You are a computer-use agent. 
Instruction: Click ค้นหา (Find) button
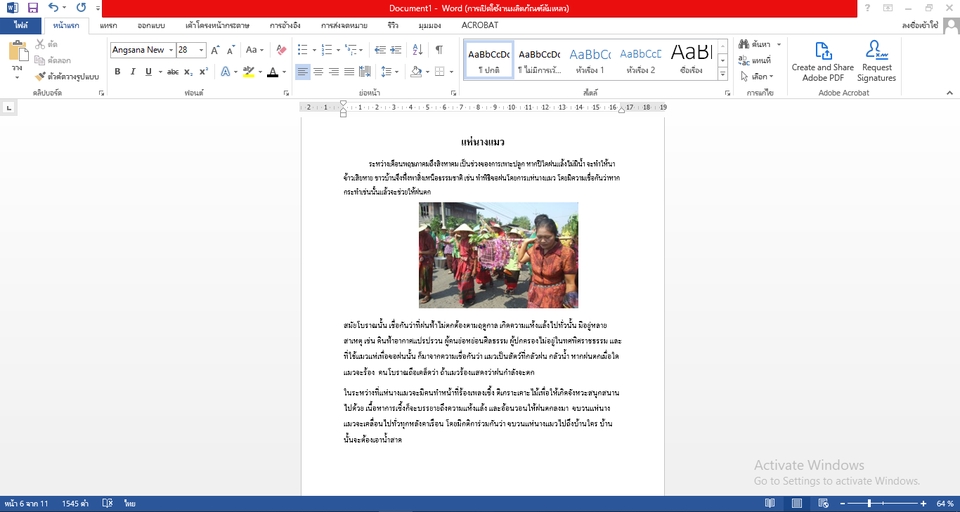pos(756,44)
